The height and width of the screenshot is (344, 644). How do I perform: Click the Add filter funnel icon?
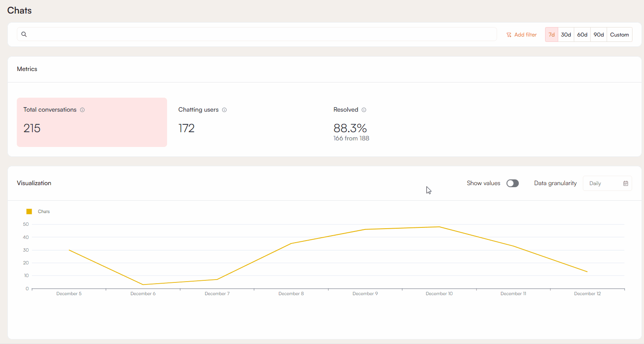(509, 35)
